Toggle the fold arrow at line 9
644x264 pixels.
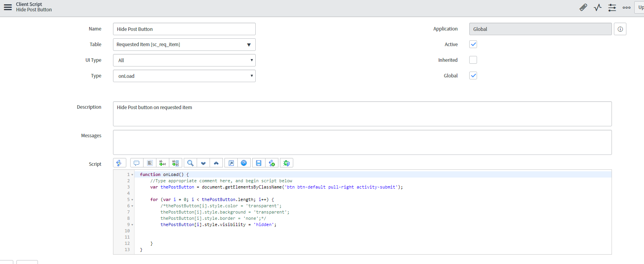[132, 225]
